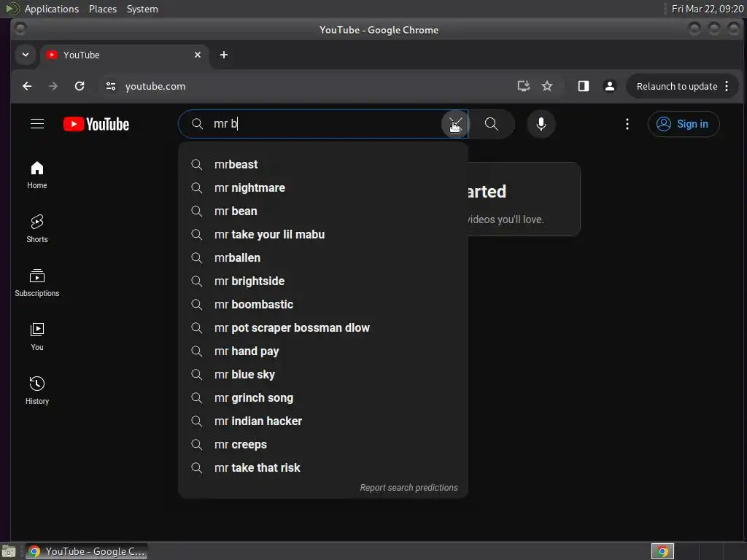747x560 pixels.
Task: Open the YouTube settings three-dot menu
Action: (627, 124)
